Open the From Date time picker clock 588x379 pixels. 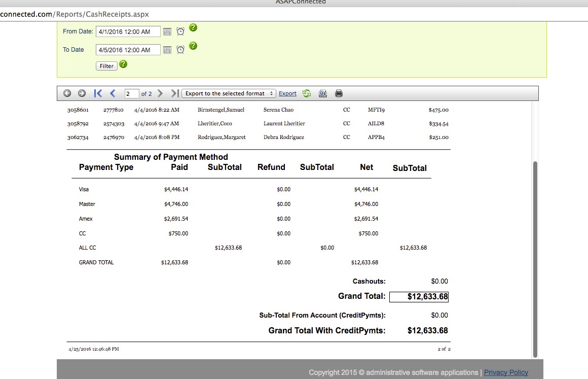click(x=180, y=32)
